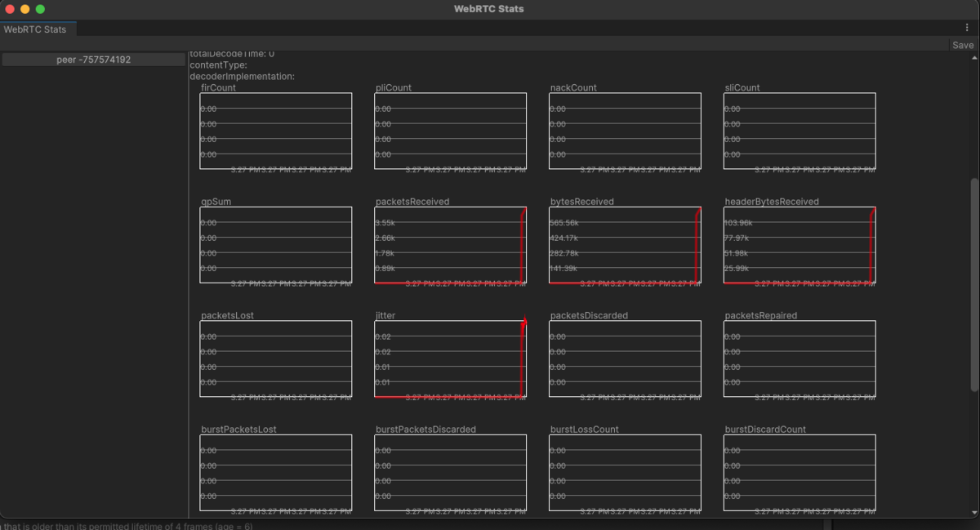Click the 77.97k value in headerBytesReceived
Image resolution: width=980 pixels, height=530 pixels.
pyautogui.click(x=737, y=238)
